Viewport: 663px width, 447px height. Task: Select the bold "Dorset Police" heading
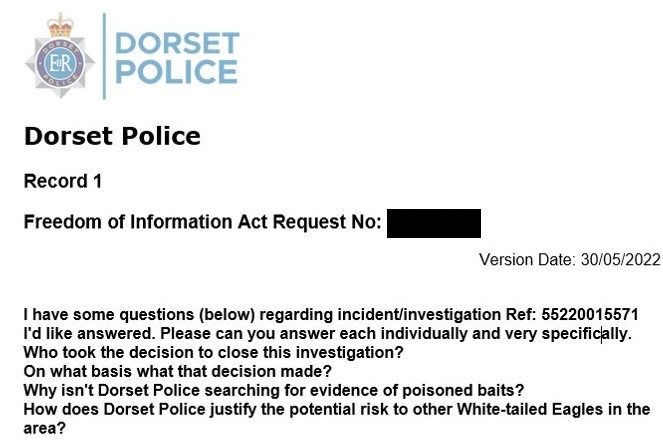click(112, 136)
